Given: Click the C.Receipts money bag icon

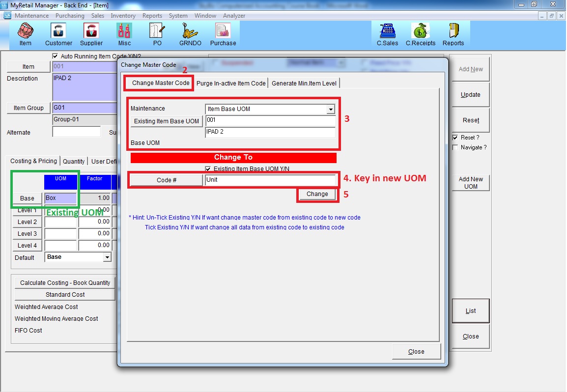Looking at the screenshot, I should tap(420, 34).
